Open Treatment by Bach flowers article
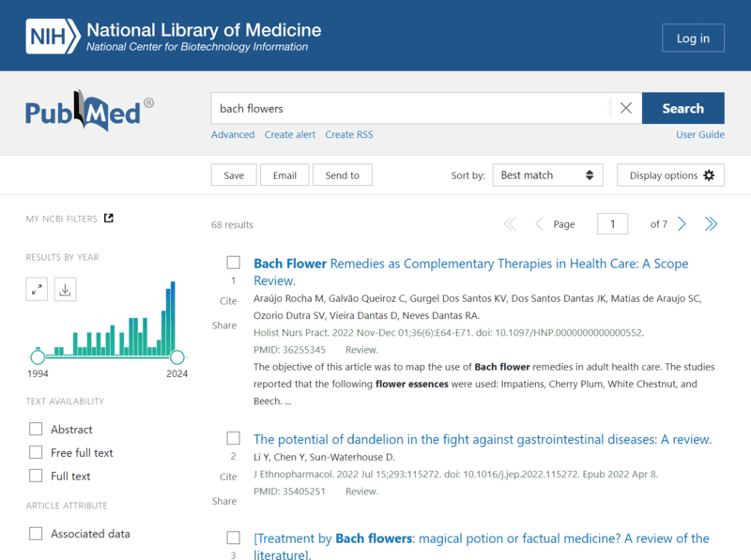This screenshot has height=560, width=751. (x=482, y=546)
